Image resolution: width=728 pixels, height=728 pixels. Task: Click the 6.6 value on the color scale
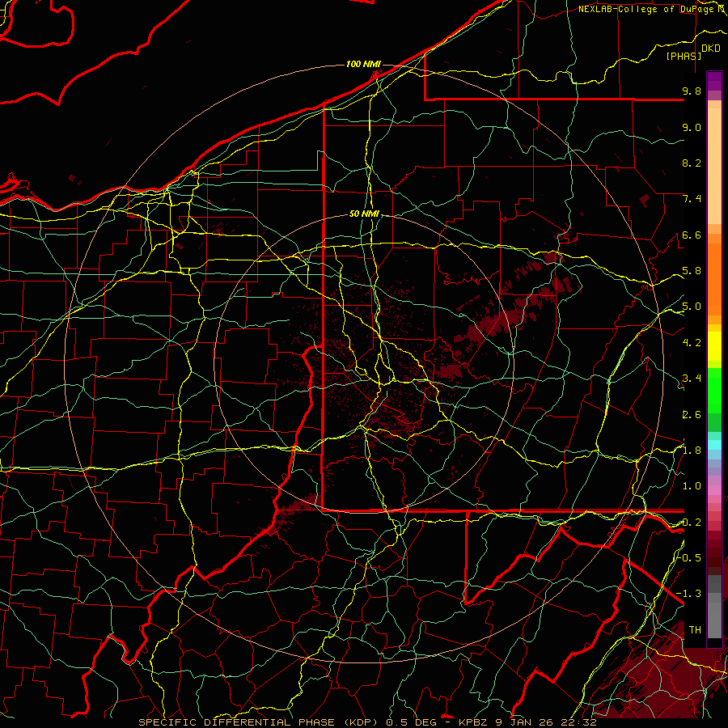(692, 235)
